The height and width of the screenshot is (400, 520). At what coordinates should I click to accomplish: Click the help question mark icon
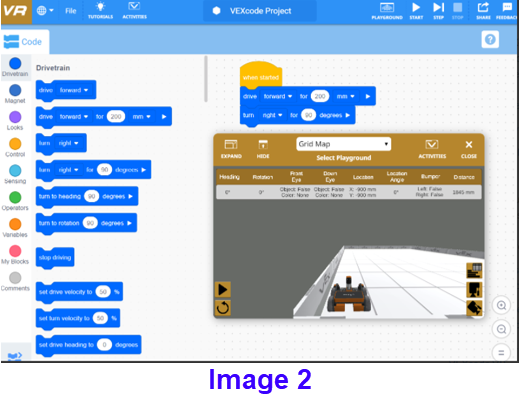[x=490, y=40]
